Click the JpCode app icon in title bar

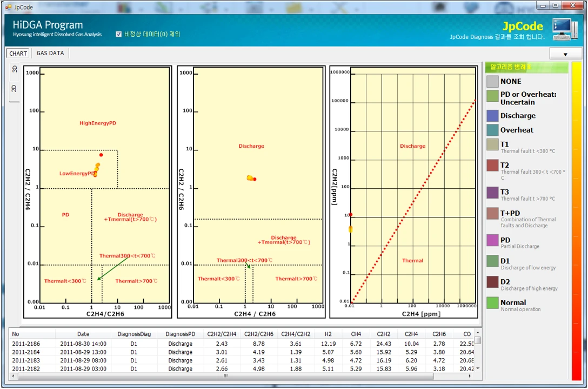point(8,7)
